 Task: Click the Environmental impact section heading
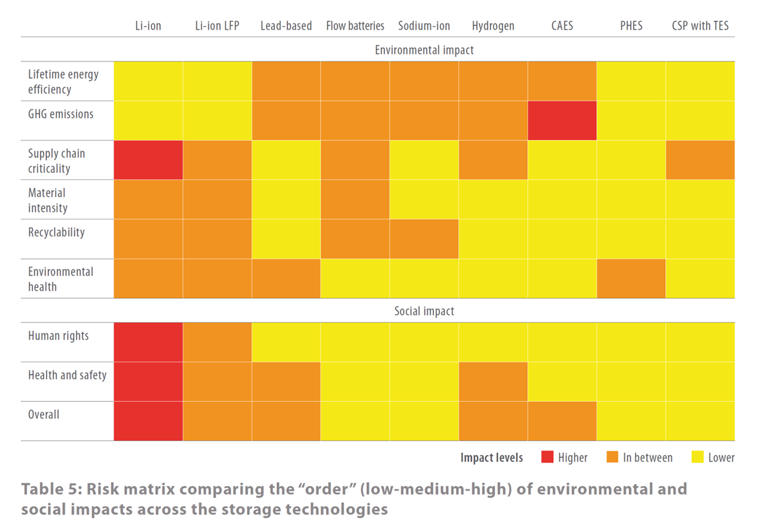click(424, 50)
